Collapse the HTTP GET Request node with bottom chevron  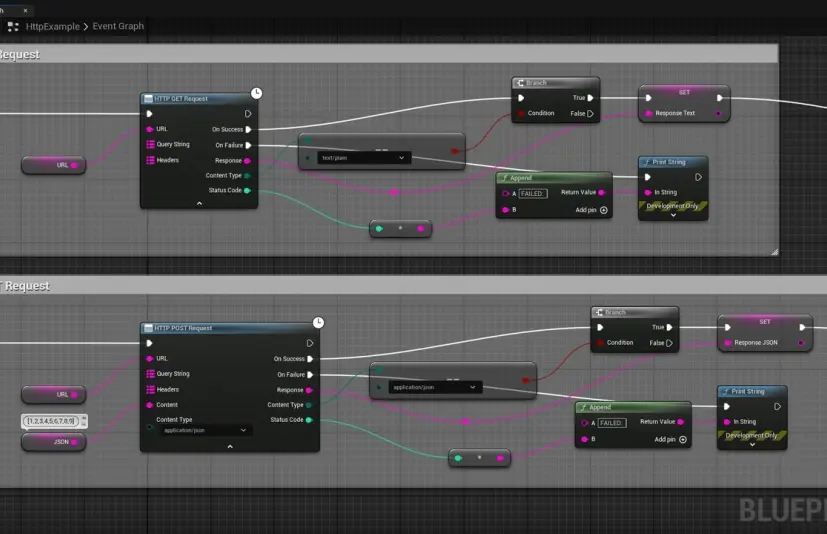199,203
